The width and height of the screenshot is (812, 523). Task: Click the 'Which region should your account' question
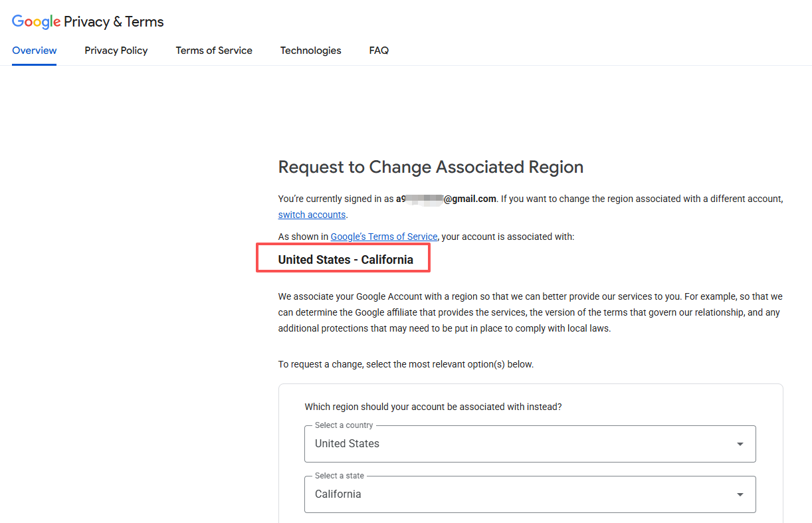pos(433,407)
